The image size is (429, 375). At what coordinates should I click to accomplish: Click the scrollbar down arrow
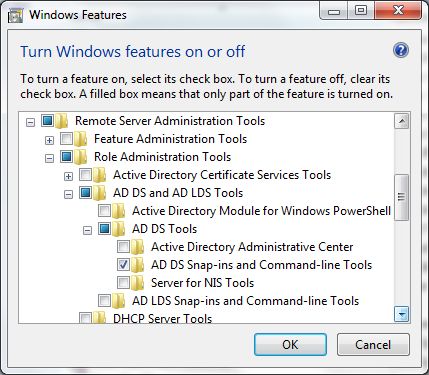click(402, 314)
